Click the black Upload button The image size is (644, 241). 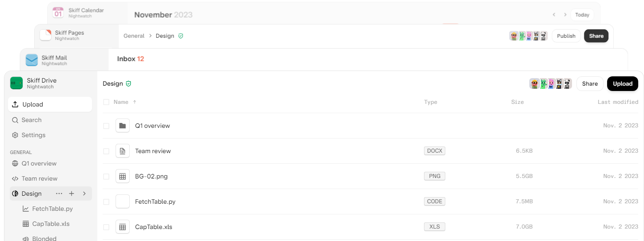pyautogui.click(x=623, y=83)
